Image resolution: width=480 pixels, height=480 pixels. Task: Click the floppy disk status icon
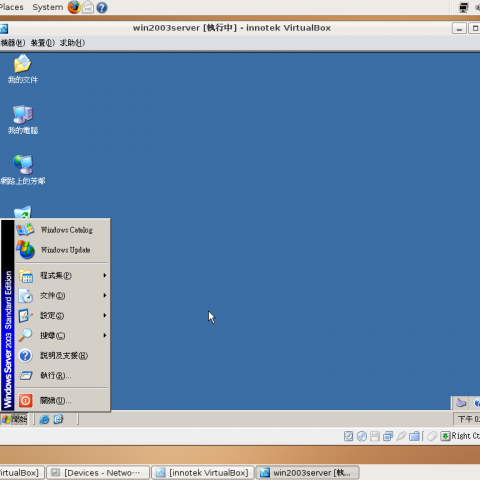[375, 436]
